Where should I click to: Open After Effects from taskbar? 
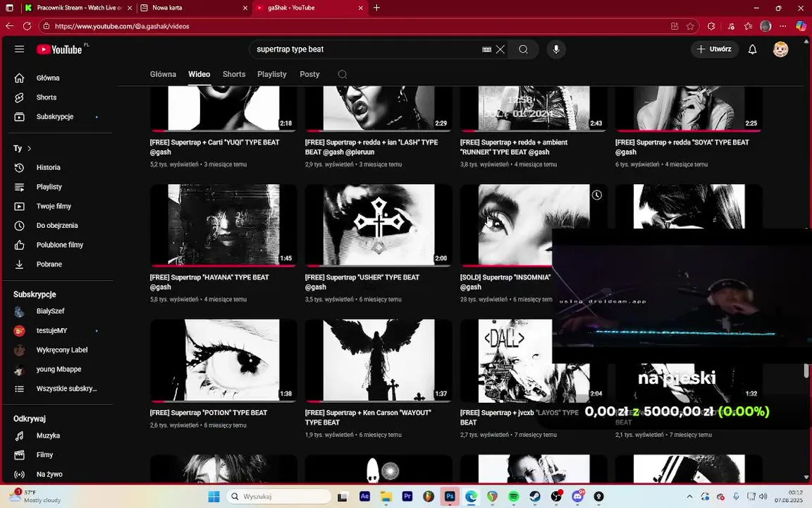[364, 497]
